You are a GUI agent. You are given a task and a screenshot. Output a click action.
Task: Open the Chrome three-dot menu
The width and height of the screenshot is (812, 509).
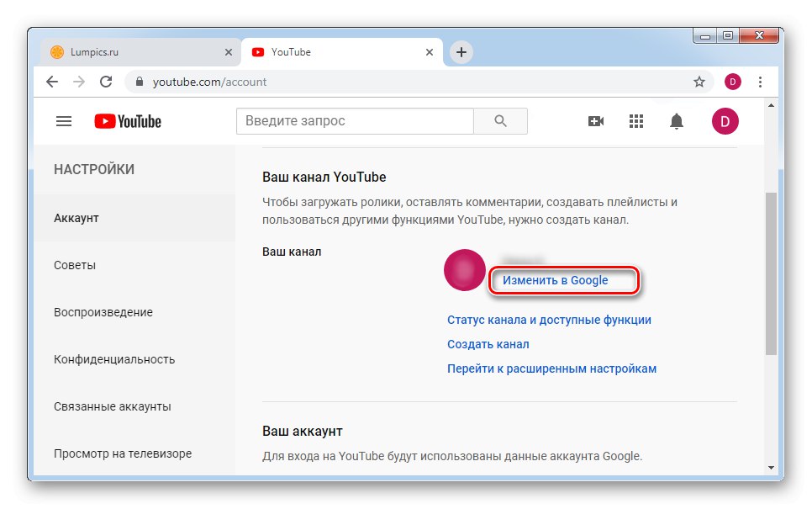[x=761, y=82]
